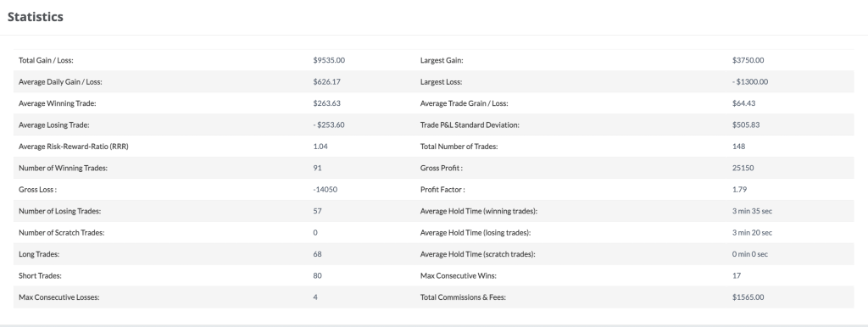Click the Short Trades row label

point(40,276)
